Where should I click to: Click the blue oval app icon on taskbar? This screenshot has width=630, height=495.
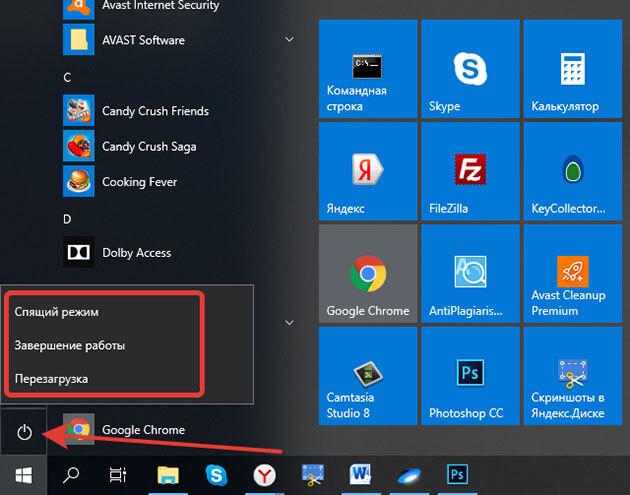[409, 475]
